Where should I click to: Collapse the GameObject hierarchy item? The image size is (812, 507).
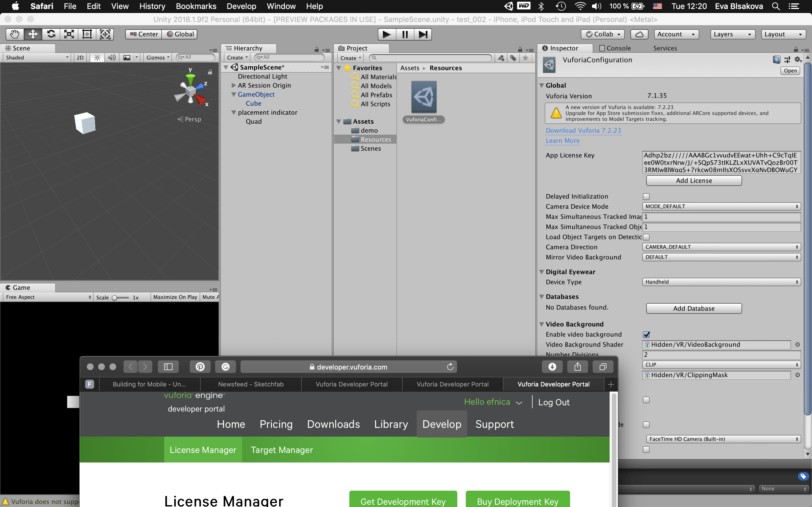(x=234, y=95)
